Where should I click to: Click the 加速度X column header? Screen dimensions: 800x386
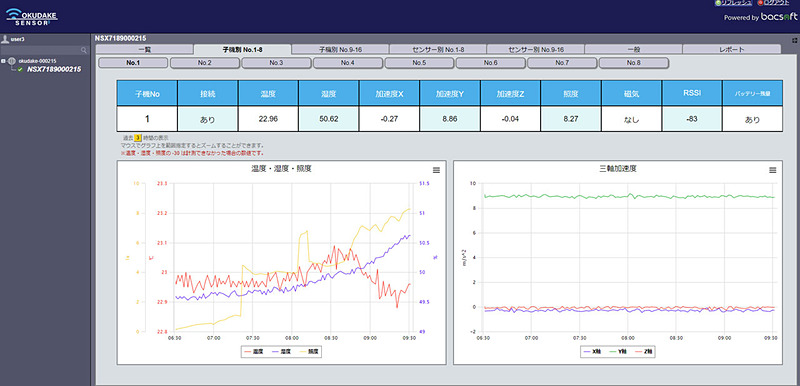pos(389,93)
